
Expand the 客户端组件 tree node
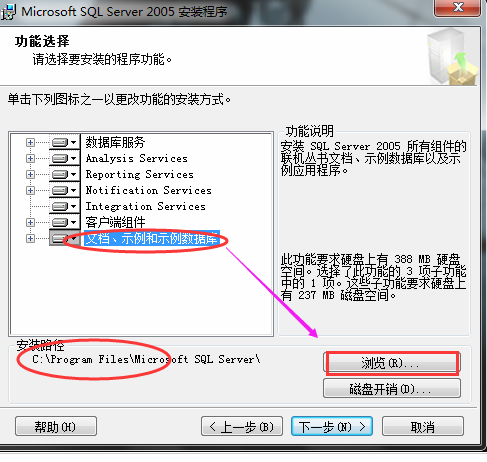click(x=30, y=222)
